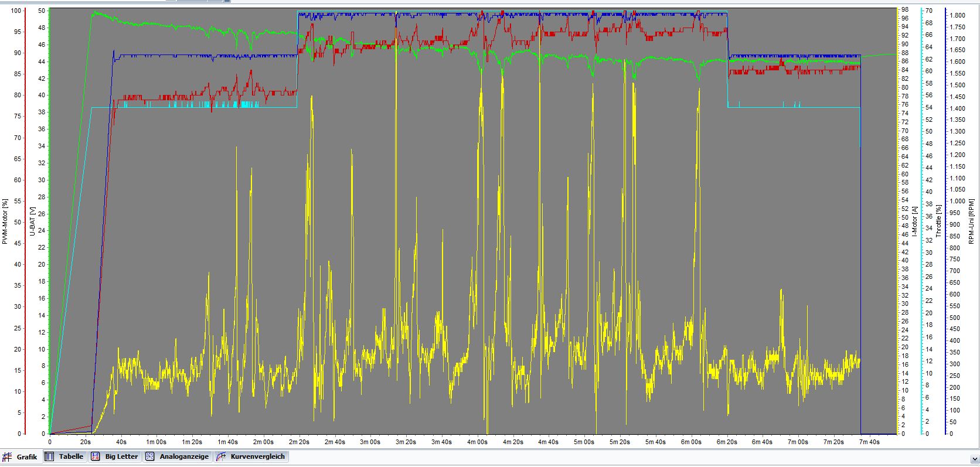Image resolution: width=980 pixels, height=467 pixels.
Task: Click the Tabelle tab table icon
Action: click(50, 456)
